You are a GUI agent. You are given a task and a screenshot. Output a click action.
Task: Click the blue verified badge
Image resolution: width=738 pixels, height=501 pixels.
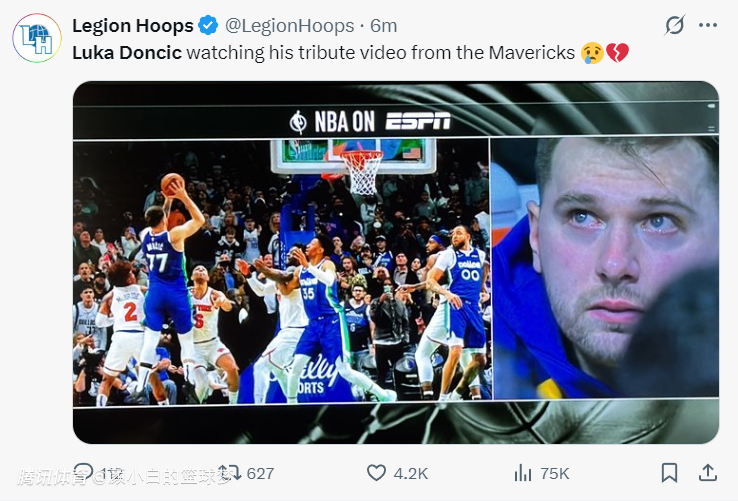tap(208, 26)
